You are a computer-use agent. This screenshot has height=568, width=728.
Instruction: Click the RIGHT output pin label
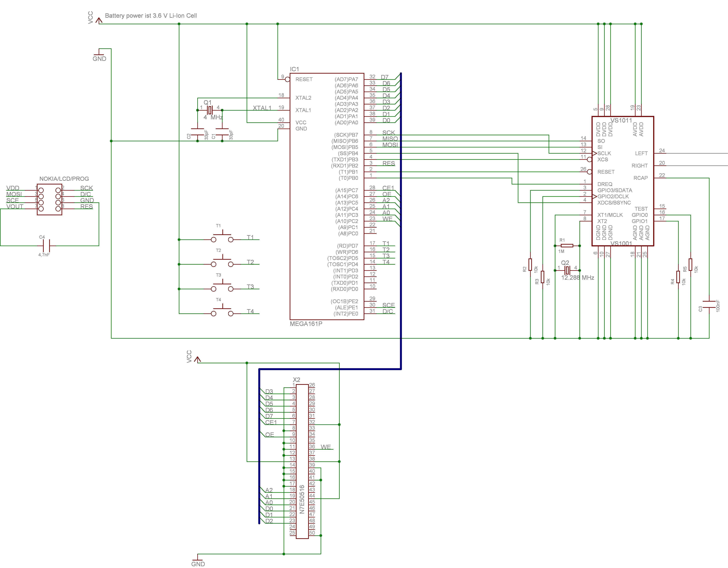coord(640,166)
